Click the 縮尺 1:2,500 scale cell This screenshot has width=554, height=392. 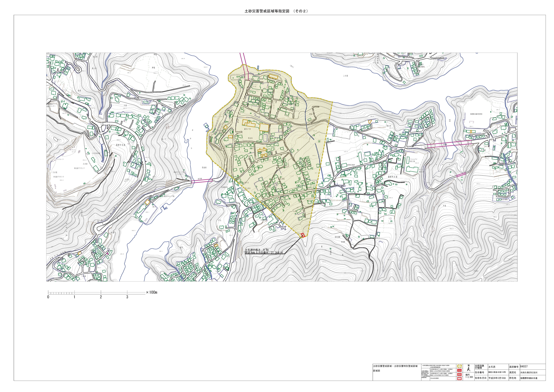pos(469,376)
